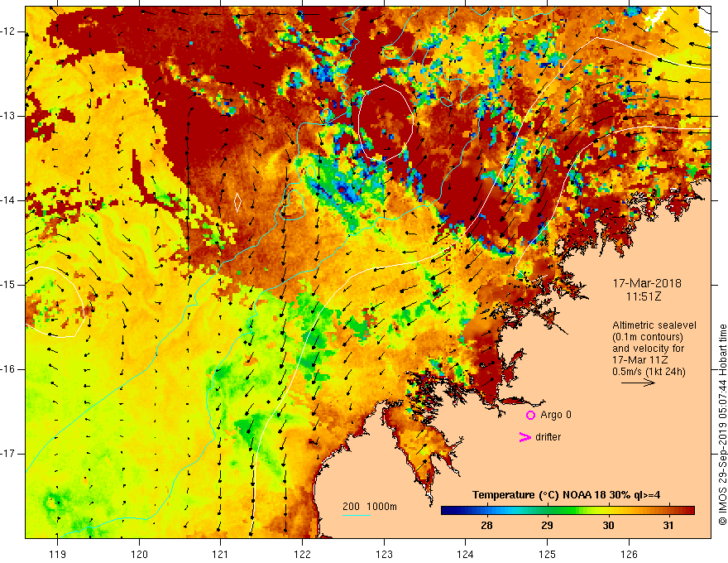
Task: Click the '200 1000m' depth label
Action: click(370, 507)
